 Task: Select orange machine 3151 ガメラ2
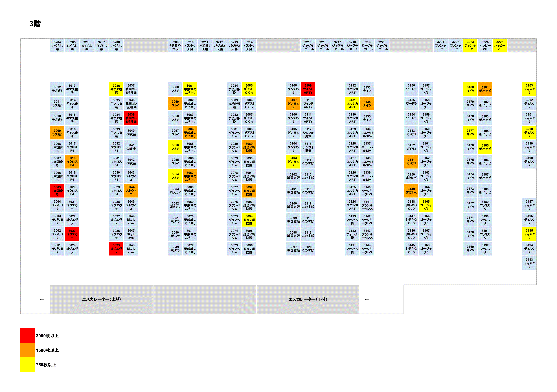coord(411,162)
